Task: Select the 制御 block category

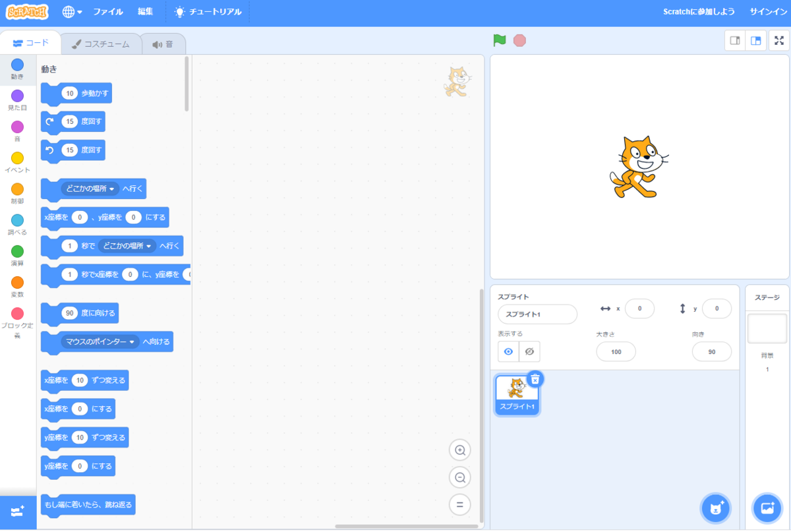Action: point(17,194)
